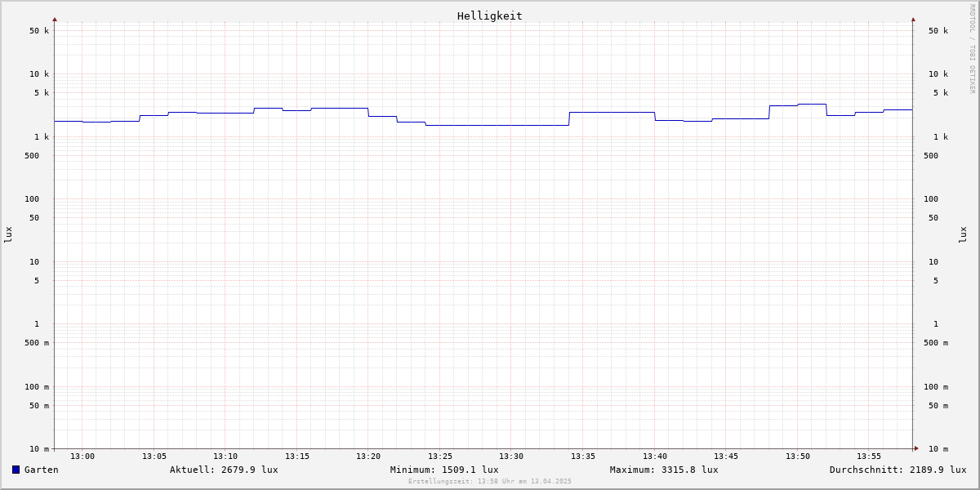Click the right axis 10 m label
The image size is (980, 490).
tap(938, 449)
